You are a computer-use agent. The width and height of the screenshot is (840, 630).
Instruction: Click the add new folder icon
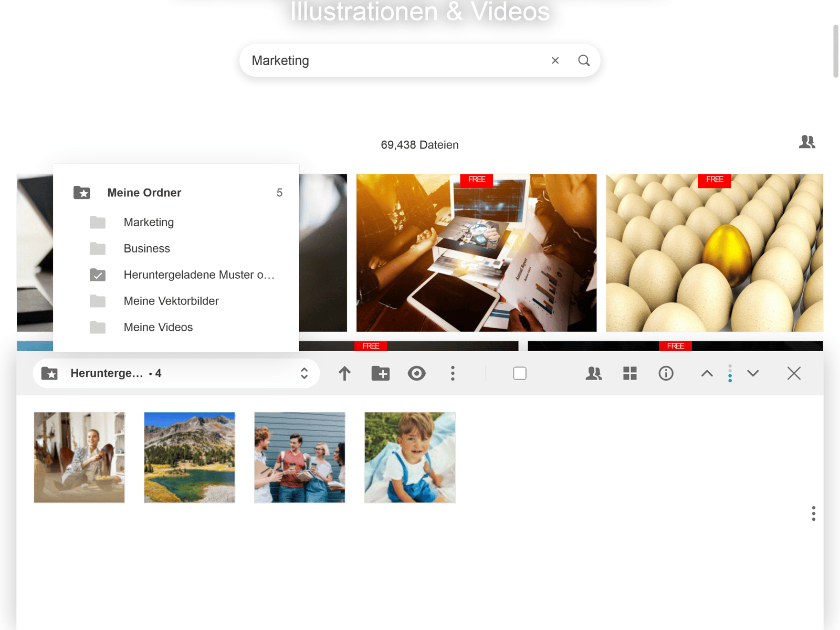pos(381,373)
